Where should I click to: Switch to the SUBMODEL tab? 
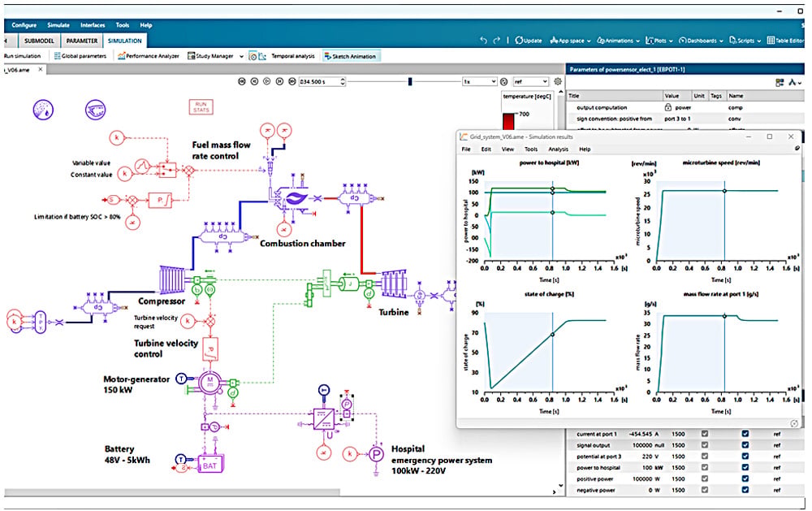tap(39, 41)
